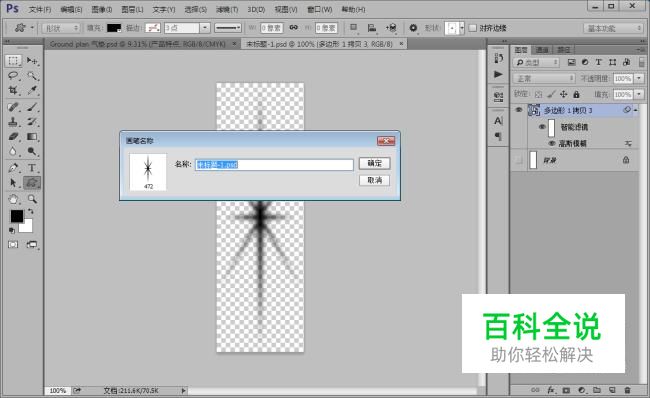This screenshot has height=398, width=650.
Task: Open the custom shape picker dropdown
Action: click(462, 28)
